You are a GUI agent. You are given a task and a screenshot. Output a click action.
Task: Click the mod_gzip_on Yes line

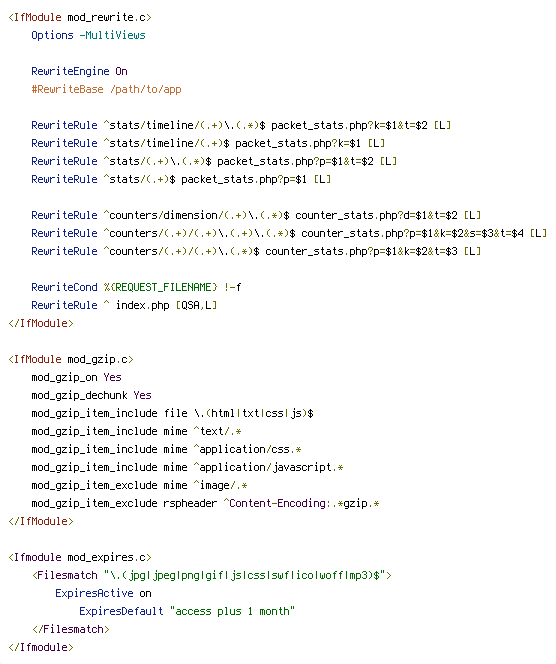coord(76,377)
